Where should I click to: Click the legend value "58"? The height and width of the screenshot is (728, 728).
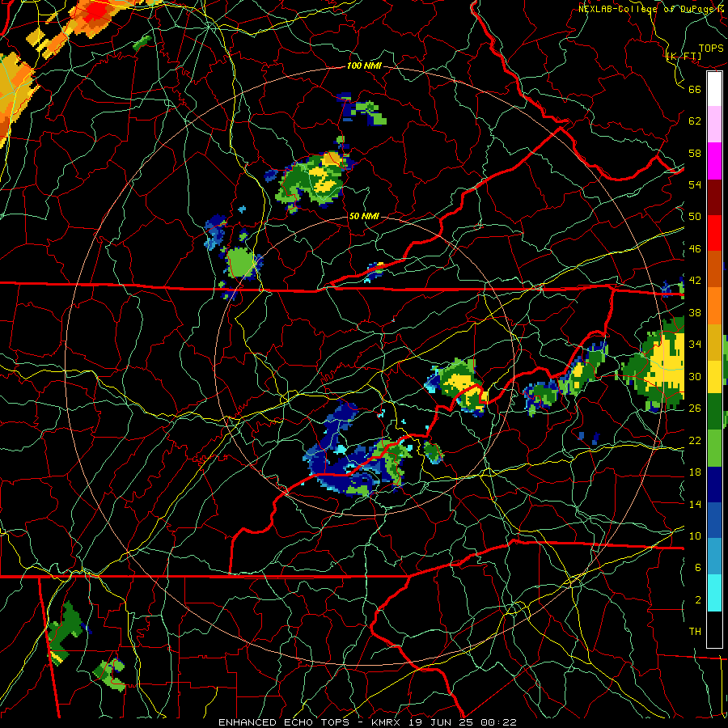coord(695,153)
